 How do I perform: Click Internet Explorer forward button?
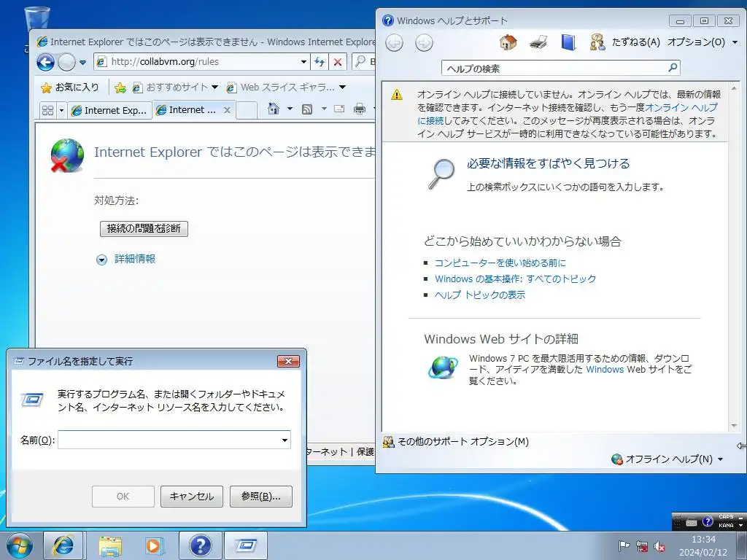pyautogui.click(x=66, y=62)
